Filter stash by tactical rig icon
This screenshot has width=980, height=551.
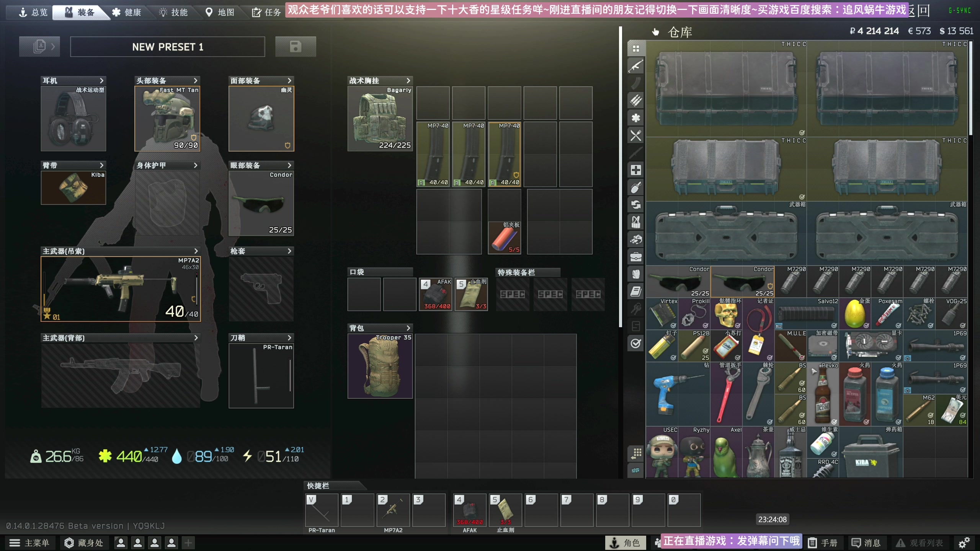[636, 222]
